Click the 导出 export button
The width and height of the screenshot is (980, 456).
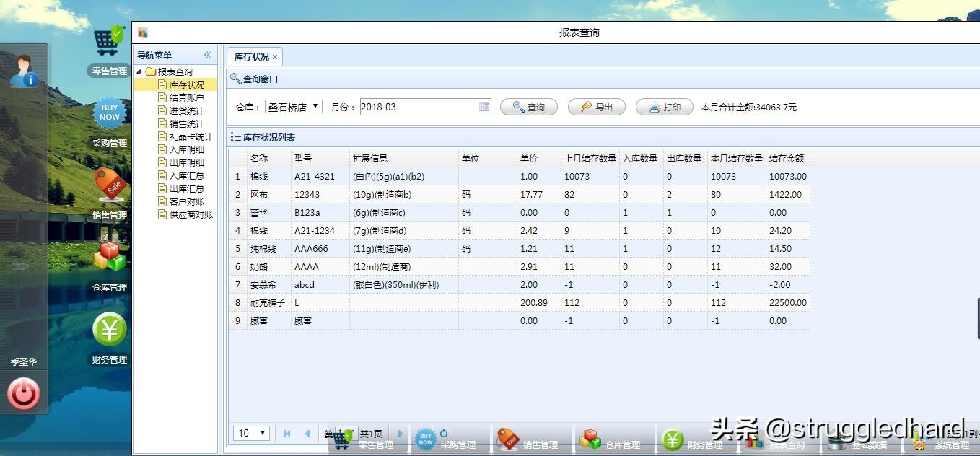[596, 105]
